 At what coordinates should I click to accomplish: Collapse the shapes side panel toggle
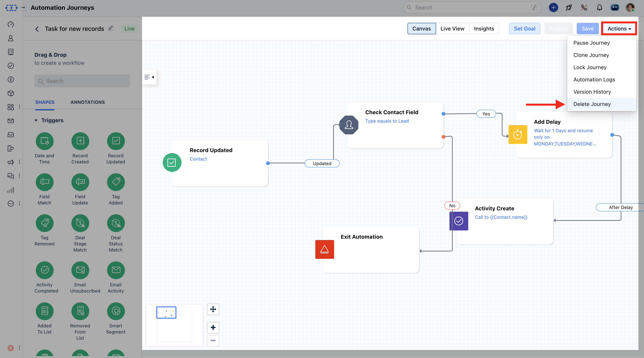[x=149, y=77]
